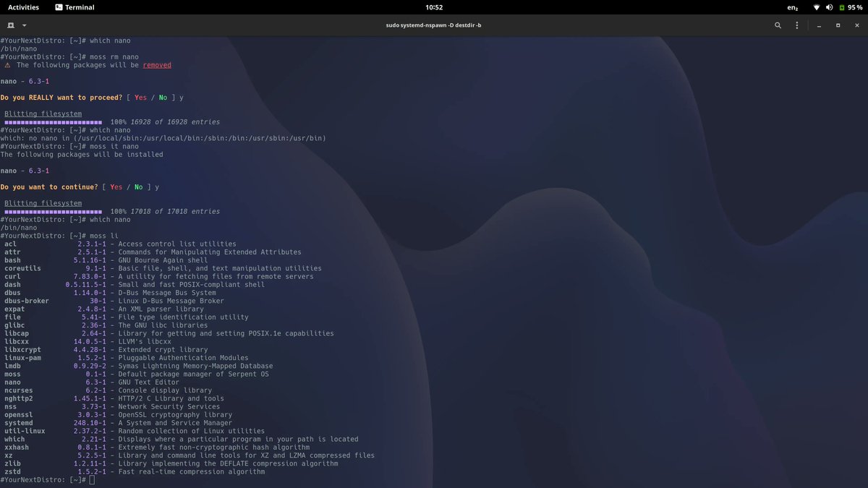The width and height of the screenshot is (868, 488).
Task: Click the 'coreutils' package name
Action: 22,268
